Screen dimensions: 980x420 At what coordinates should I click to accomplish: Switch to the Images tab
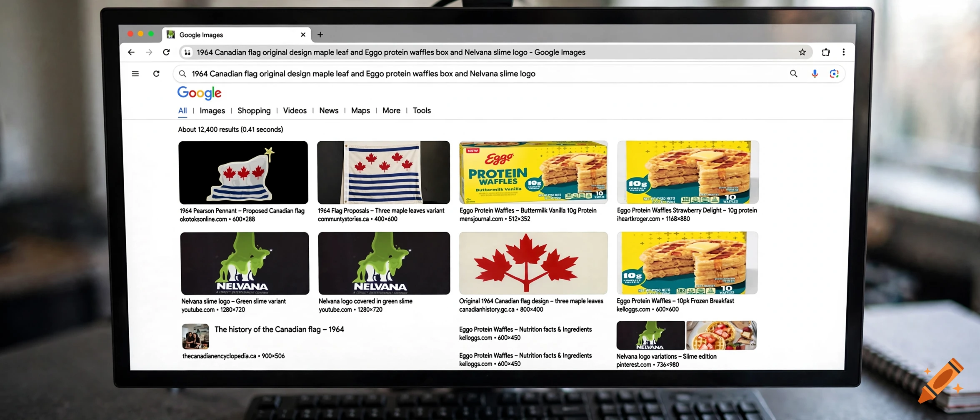pos(212,110)
